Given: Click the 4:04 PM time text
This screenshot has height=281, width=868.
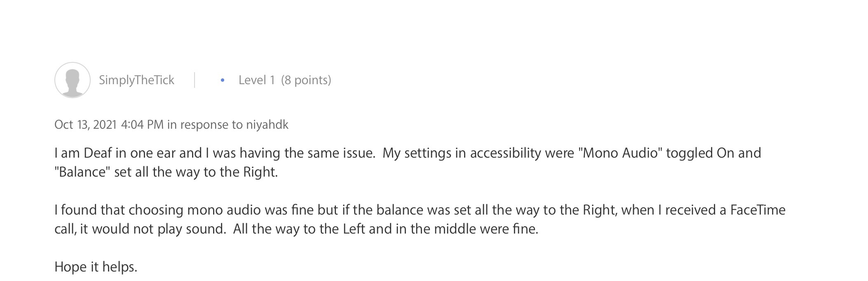Looking at the screenshot, I should pyautogui.click(x=142, y=125).
